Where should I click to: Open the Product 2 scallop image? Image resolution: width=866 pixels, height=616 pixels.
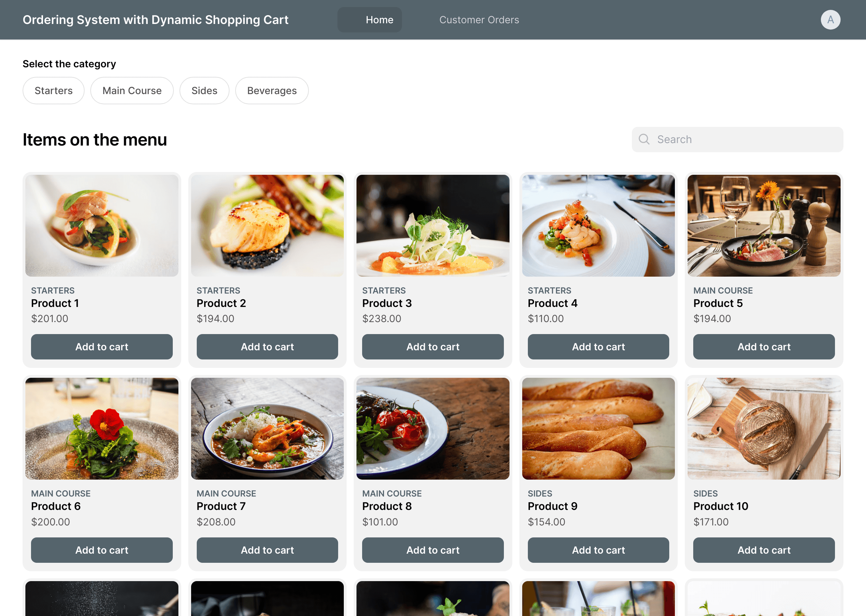[267, 225]
